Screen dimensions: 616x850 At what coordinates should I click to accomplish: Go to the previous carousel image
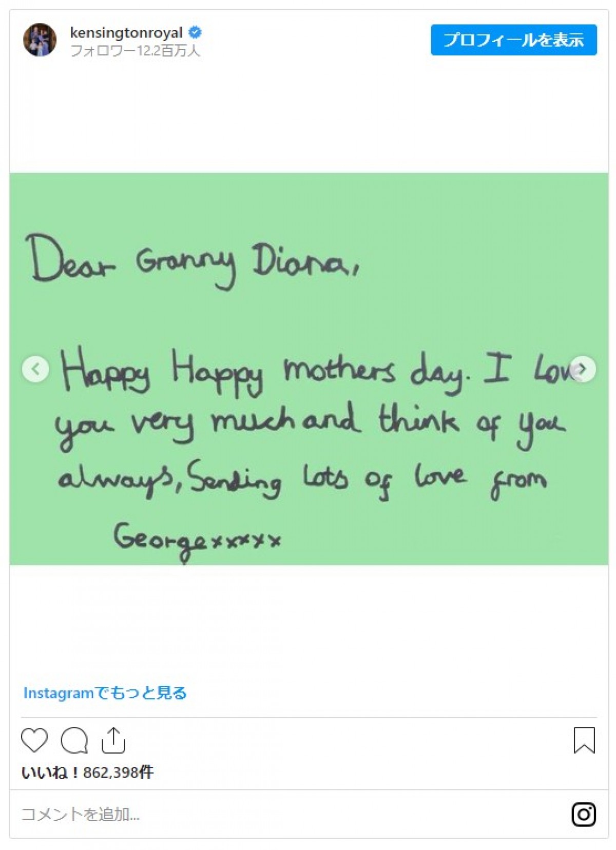pyautogui.click(x=35, y=369)
